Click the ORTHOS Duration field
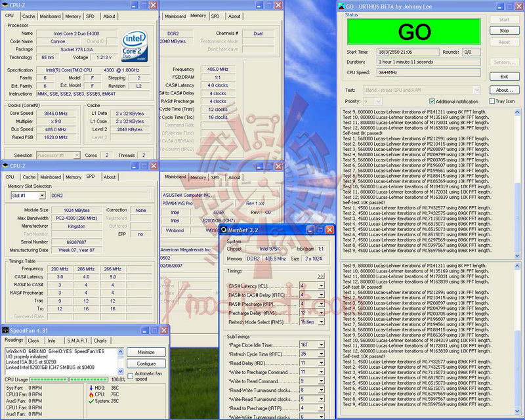 429,62
